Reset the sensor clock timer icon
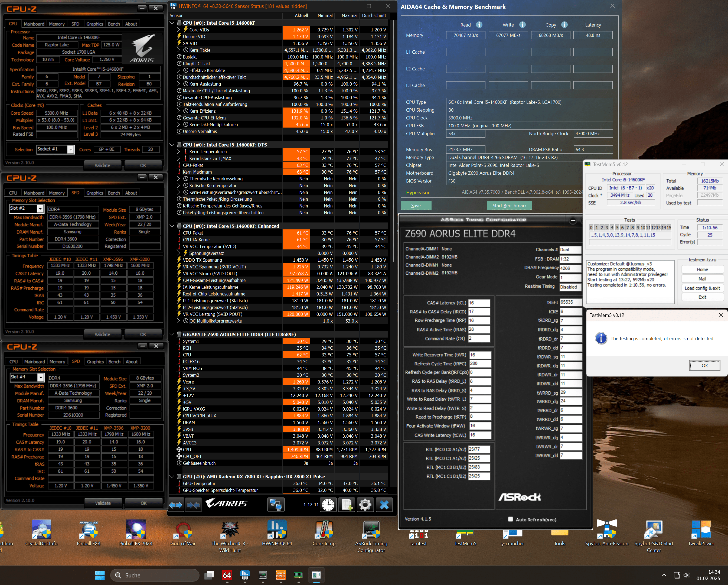Image resolution: width=728 pixels, height=585 pixels. (x=328, y=505)
